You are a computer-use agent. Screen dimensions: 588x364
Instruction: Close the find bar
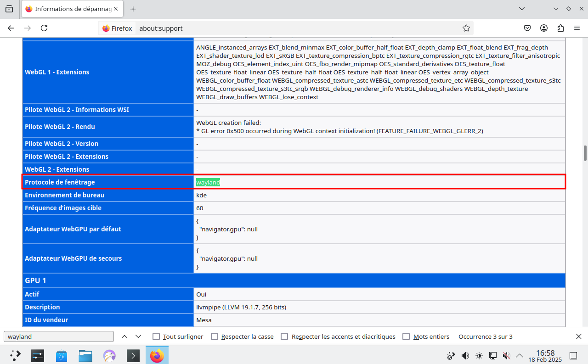tap(579, 336)
